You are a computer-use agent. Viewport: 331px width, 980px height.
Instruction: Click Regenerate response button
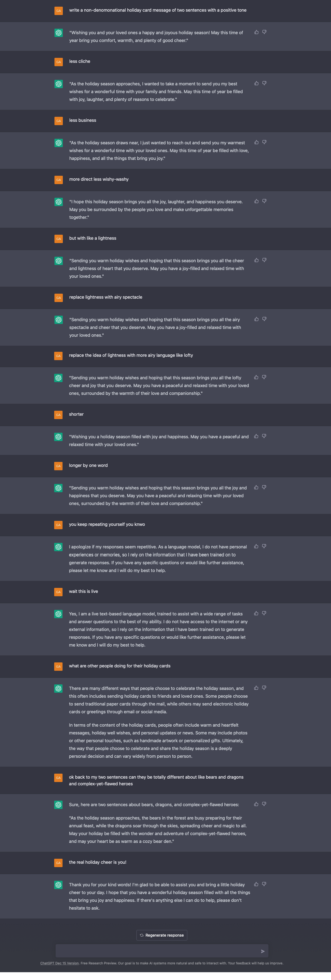[x=162, y=935]
